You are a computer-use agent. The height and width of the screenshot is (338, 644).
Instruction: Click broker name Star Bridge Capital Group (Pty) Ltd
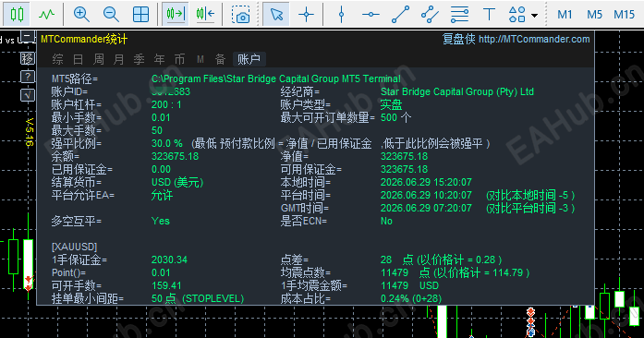click(x=457, y=91)
